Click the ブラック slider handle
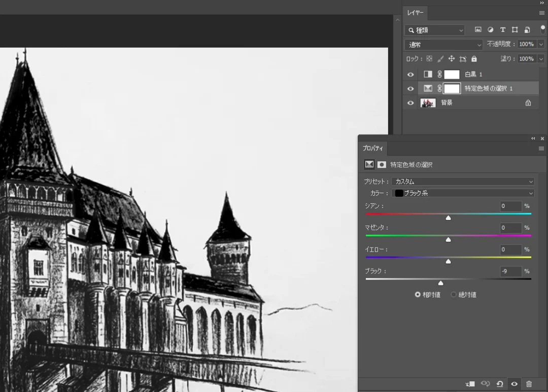The height and width of the screenshot is (392, 548). [x=440, y=283]
